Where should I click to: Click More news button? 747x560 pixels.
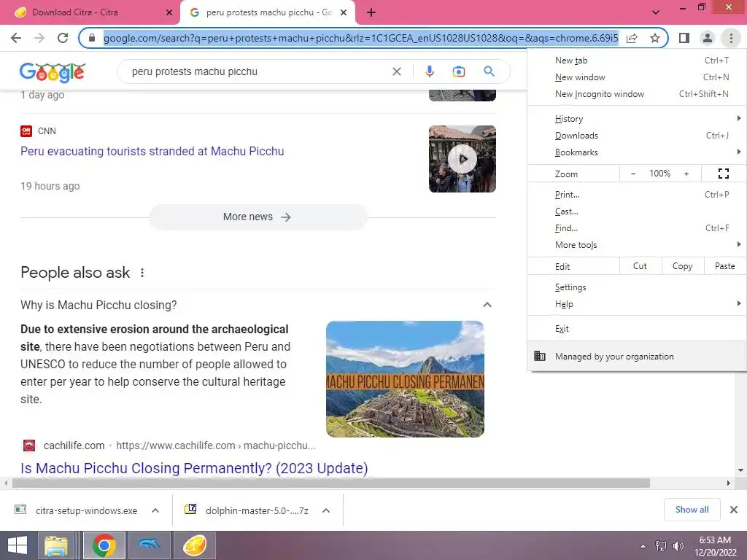tap(258, 217)
